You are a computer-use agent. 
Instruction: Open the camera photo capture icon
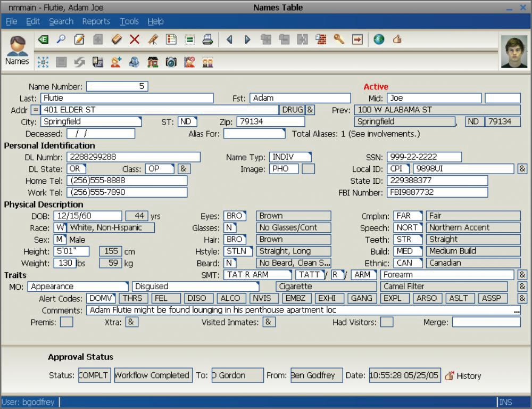171,61
